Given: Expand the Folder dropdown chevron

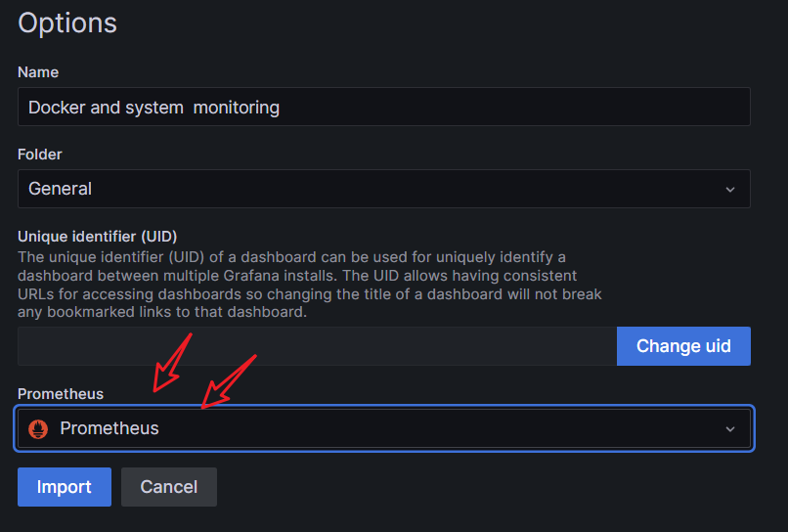Looking at the screenshot, I should point(730,189).
